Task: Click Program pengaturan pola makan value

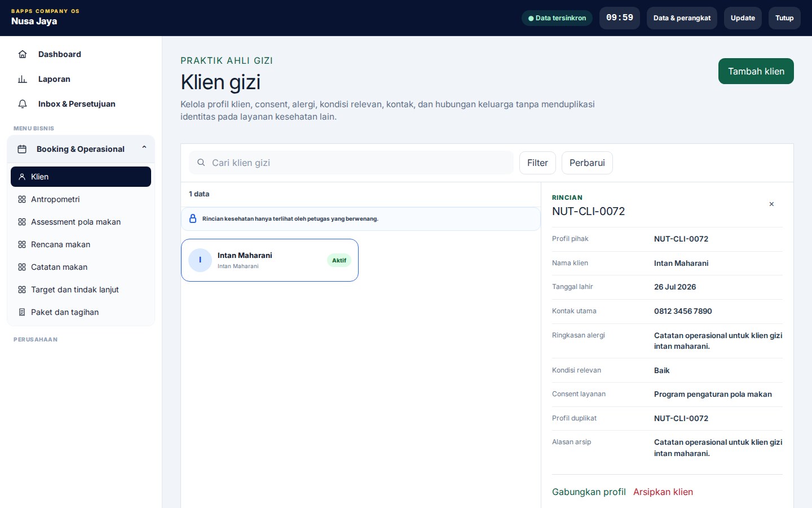Action: (x=713, y=394)
